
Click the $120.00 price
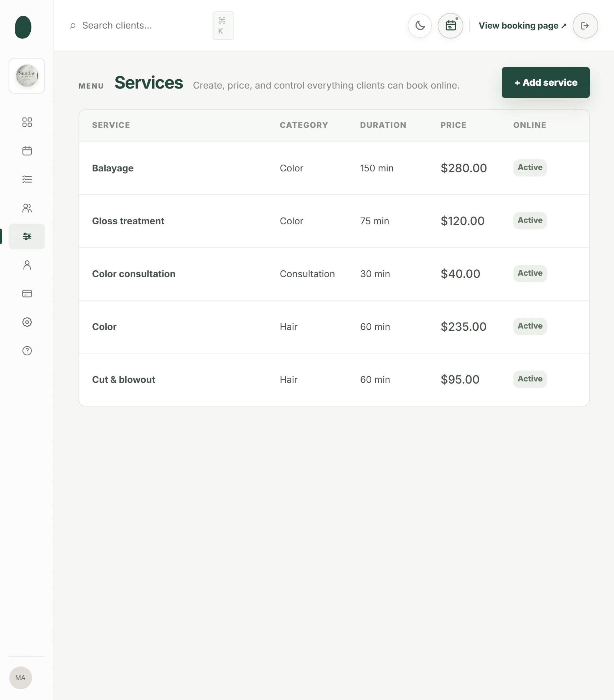pos(463,221)
